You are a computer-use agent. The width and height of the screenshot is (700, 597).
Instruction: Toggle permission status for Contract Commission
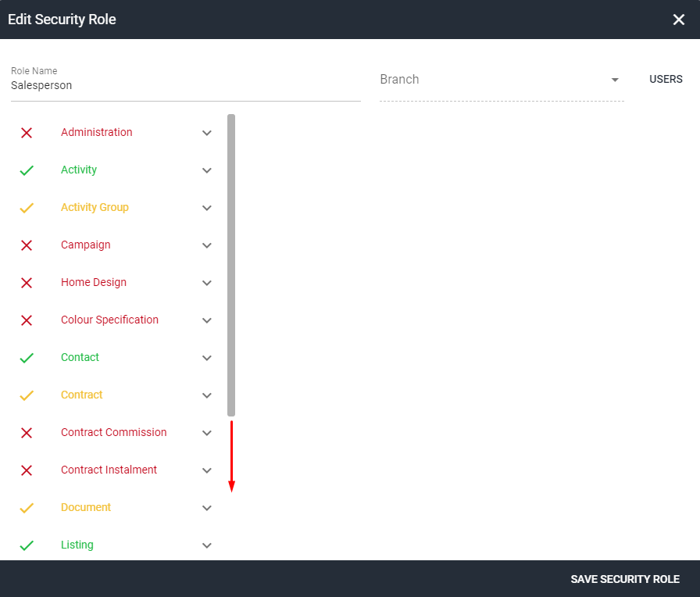(27, 433)
